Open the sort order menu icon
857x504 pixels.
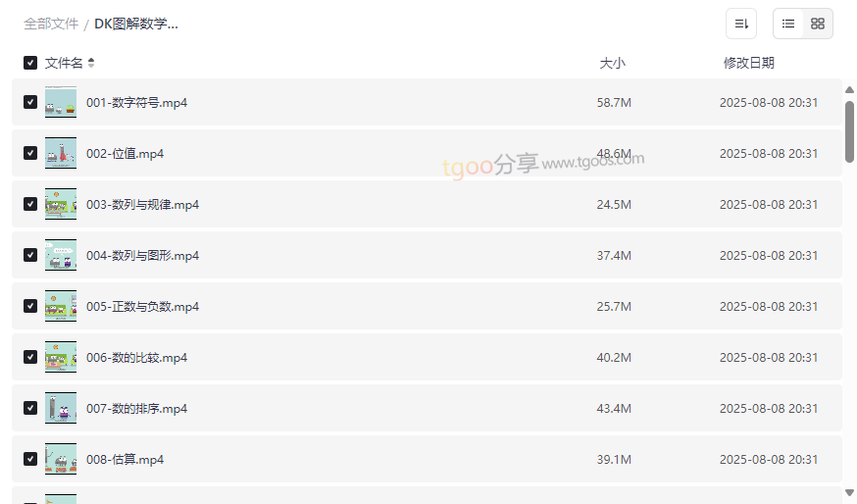tap(741, 24)
